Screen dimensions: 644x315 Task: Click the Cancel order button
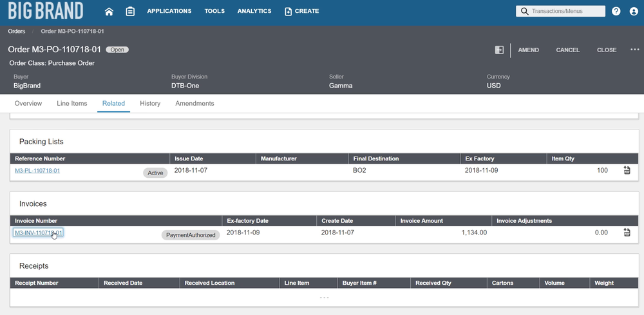pyautogui.click(x=567, y=50)
